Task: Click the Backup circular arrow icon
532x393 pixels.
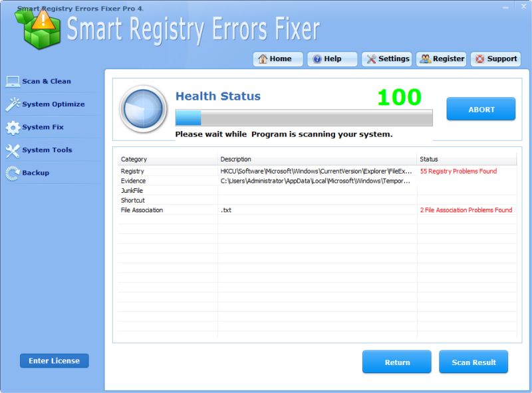Action: 12,173
